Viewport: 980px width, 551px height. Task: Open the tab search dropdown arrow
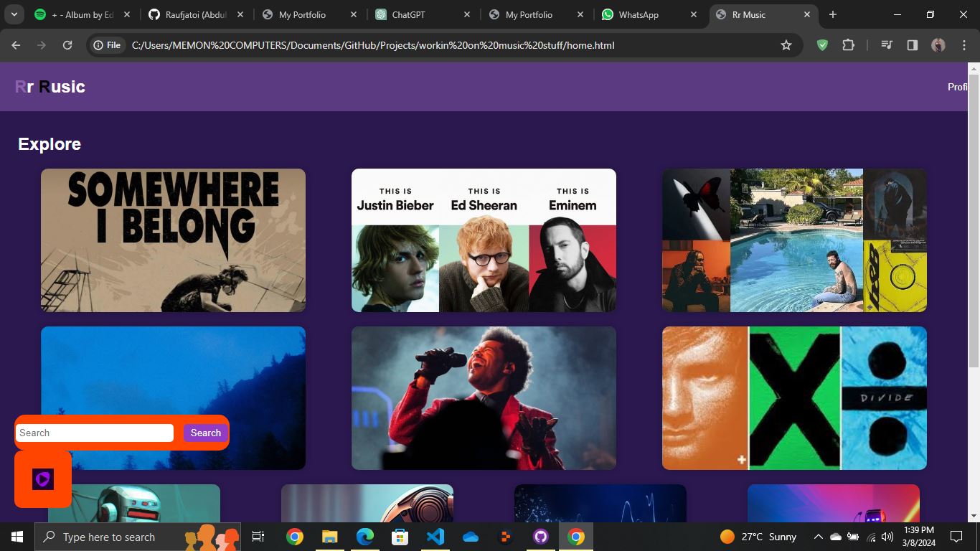point(14,14)
